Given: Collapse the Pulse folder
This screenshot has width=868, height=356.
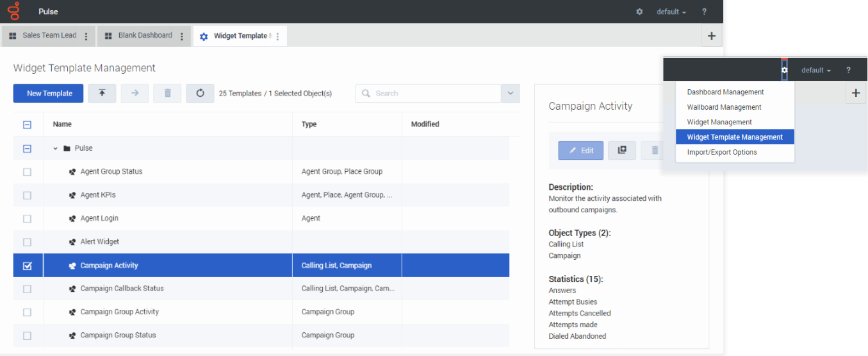Looking at the screenshot, I should 56,148.
